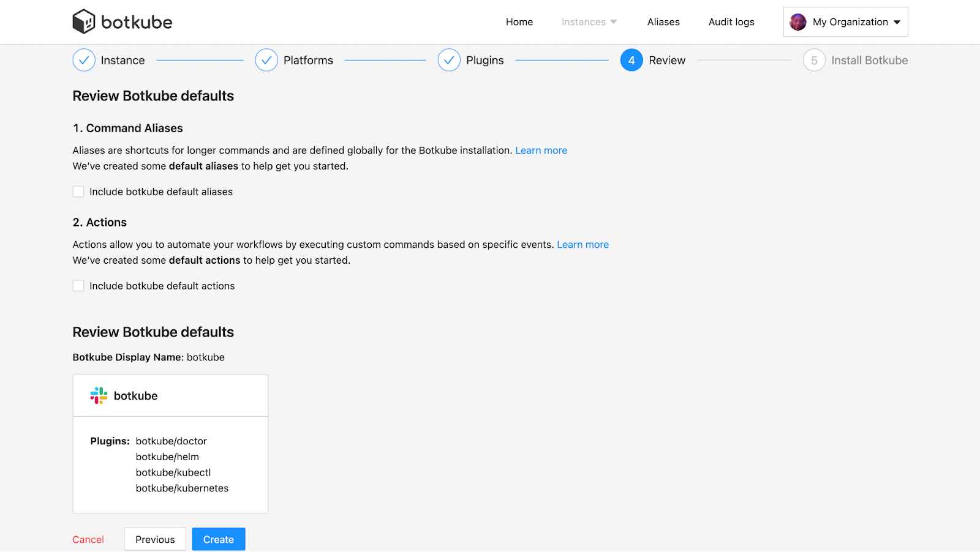Image resolution: width=980 pixels, height=552 pixels.
Task: Click Previous to go back
Action: (x=154, y=539)
